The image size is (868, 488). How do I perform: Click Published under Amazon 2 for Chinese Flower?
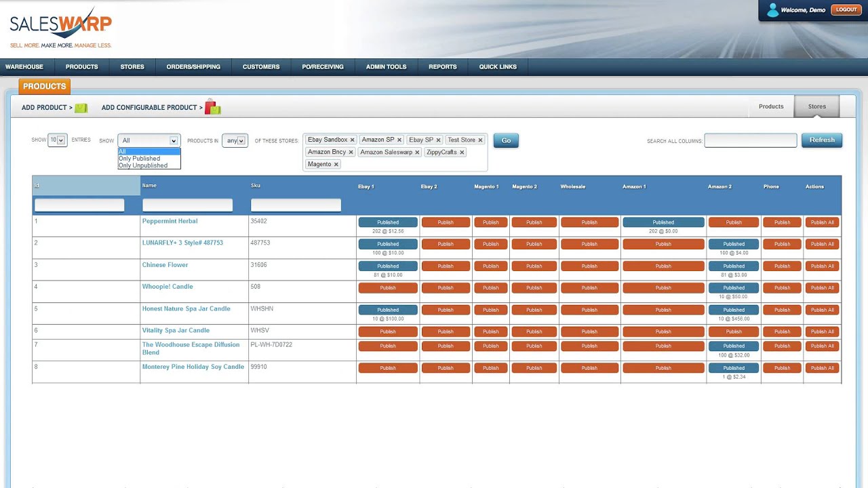[734, 266]
